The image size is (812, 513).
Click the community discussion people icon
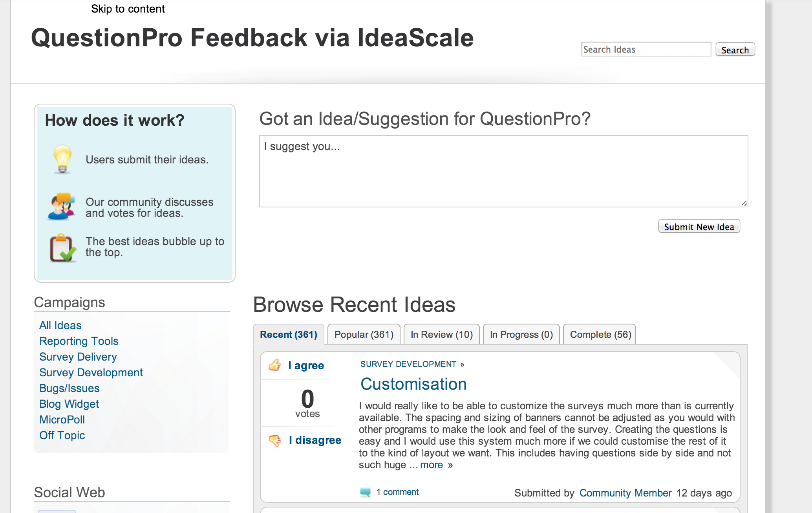62,207
